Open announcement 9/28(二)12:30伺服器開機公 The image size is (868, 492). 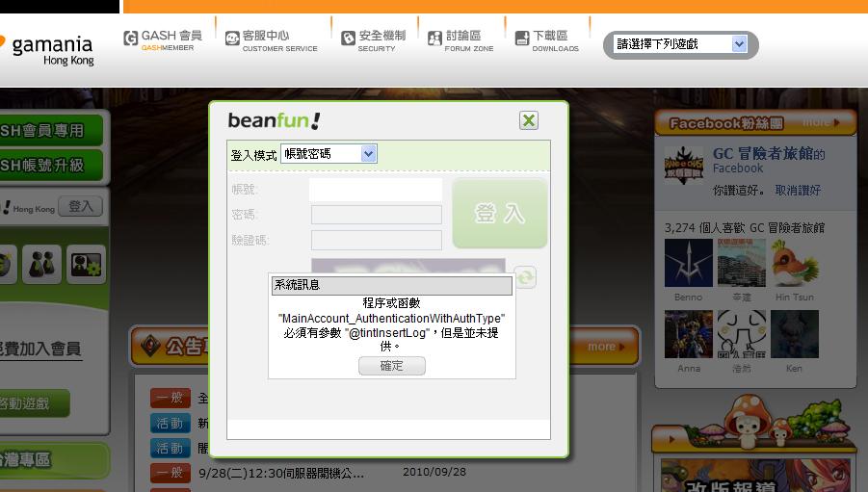pyautogui.click(x=281, y=473)
